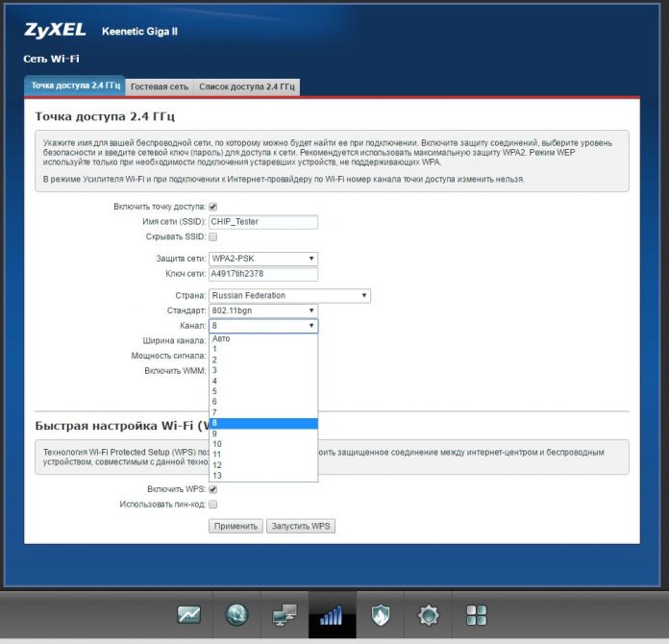The height and width of the screenshot is (644, 669).
Task: Open the system monitor chart icon
Action: click(x=189, y=614)
